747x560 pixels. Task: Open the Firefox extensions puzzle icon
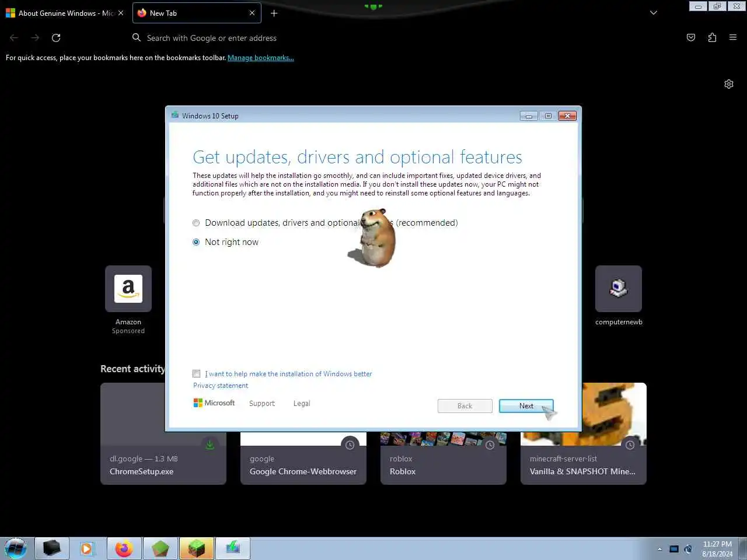click(x=712, y=38)
